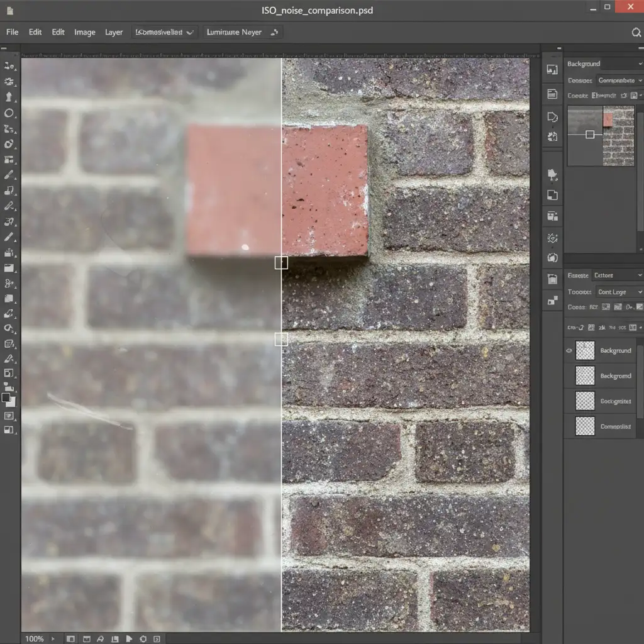Click the Luminune Neyer button in options bar
Image resolution: width=644 pixels, height=644 pixels.
[x=242, y=32]
